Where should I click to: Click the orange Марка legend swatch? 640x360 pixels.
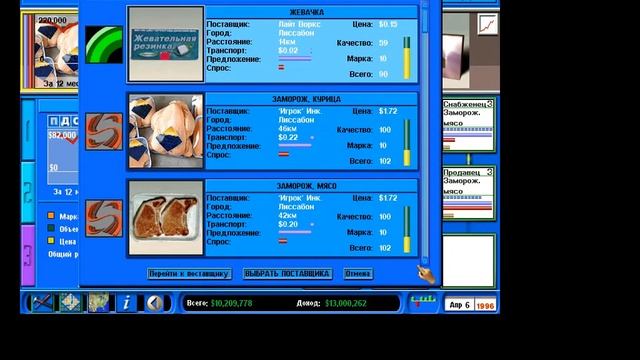tap(51, 216)
